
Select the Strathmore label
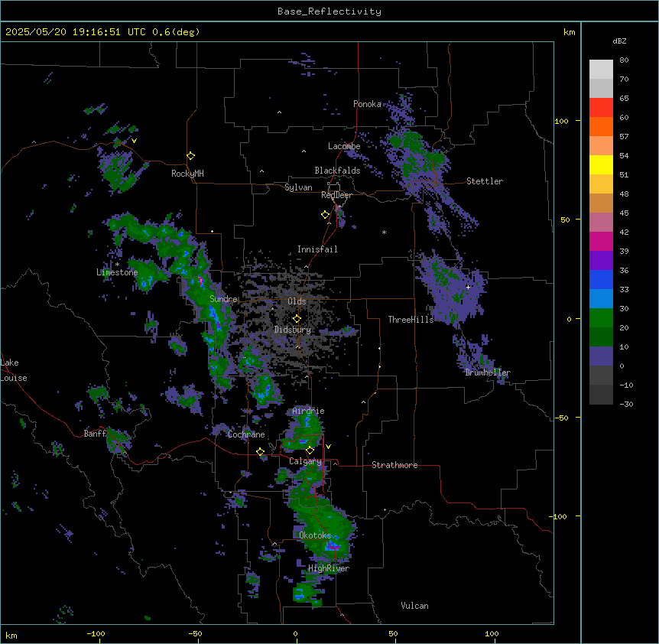pos(394,465)
